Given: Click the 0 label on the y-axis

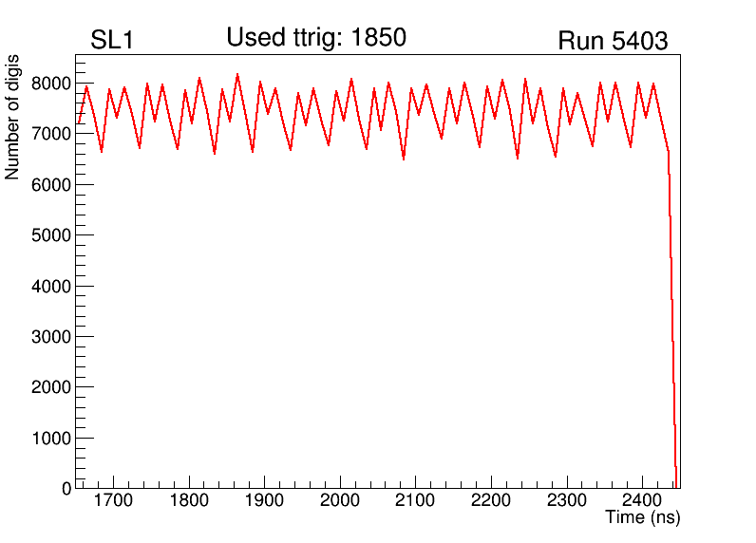Looking at the screenshot, I should [66, 488].
